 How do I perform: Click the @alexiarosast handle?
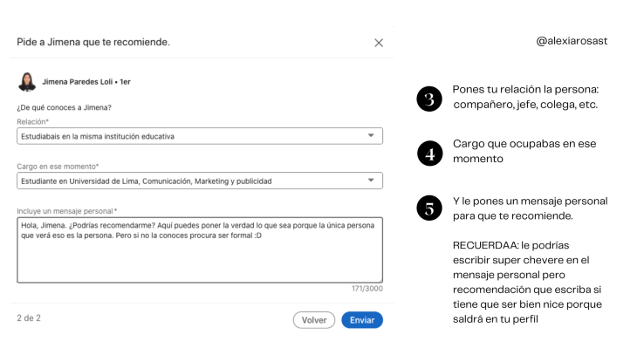pyautogui.click(x=572, y=41)
